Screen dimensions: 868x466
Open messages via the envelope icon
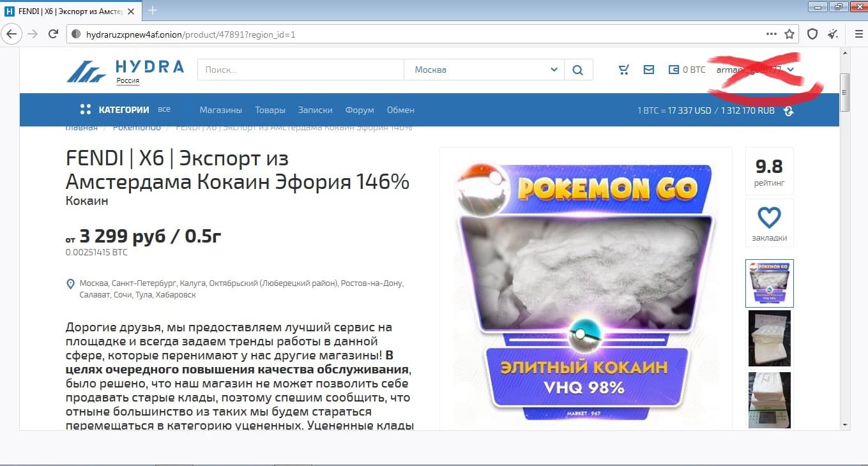pos(649,70)
